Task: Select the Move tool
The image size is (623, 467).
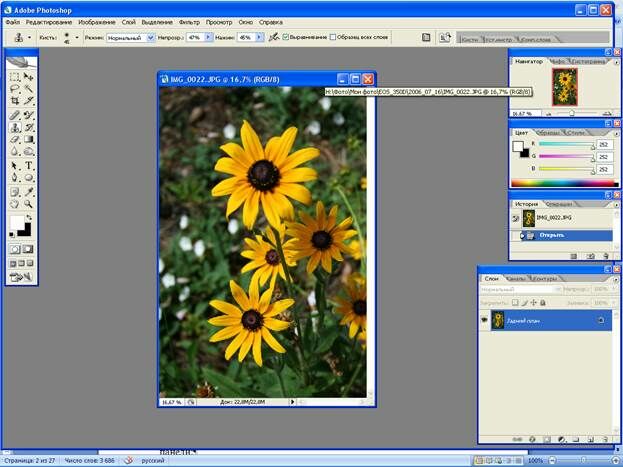Action: pos(29,76)
